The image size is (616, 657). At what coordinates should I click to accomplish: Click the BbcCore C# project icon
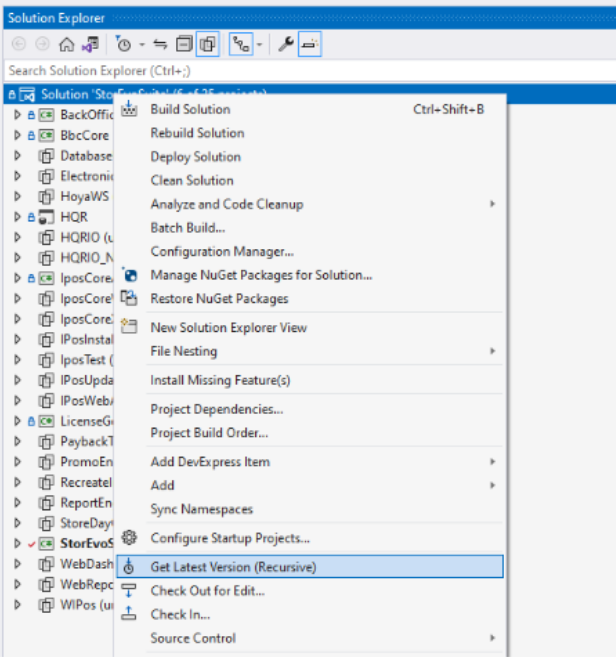click(x=46, y=135)
